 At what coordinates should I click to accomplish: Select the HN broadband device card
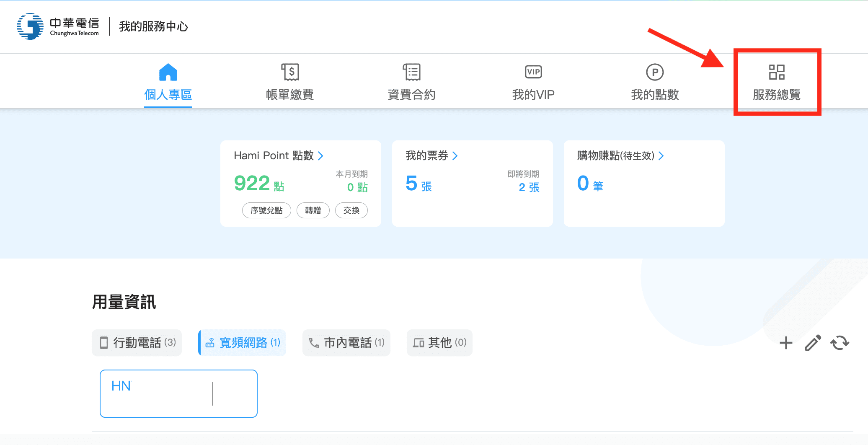(x=178, y=393)
